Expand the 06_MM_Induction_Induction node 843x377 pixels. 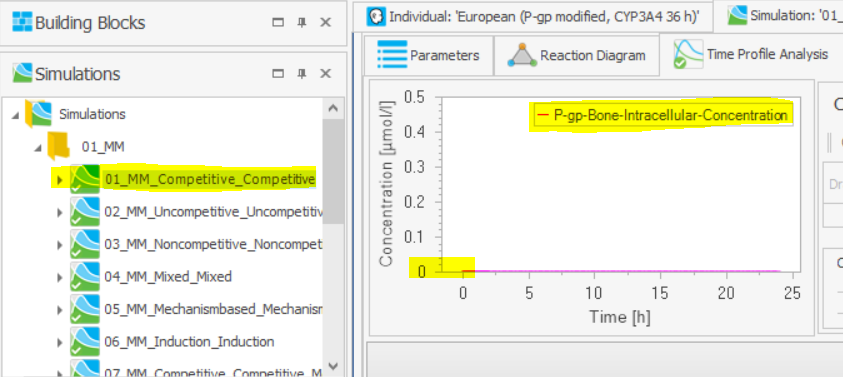[x=60, y=342]
